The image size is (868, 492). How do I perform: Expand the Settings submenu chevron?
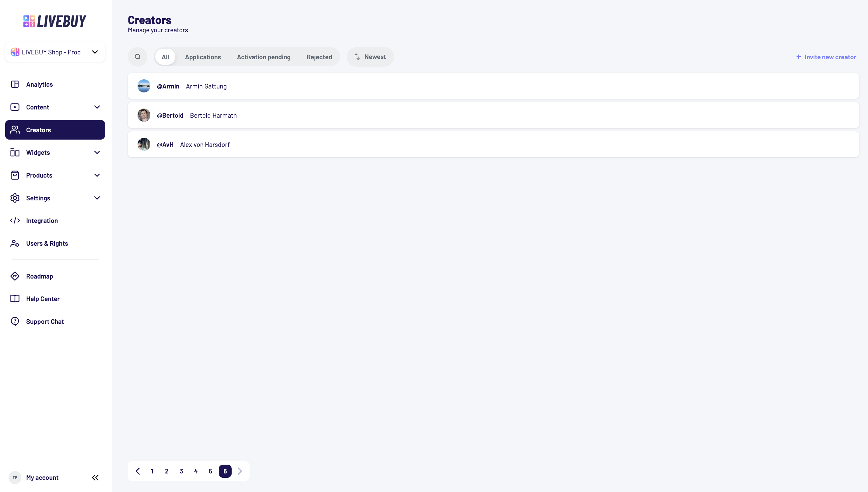[x=97, y=198]
